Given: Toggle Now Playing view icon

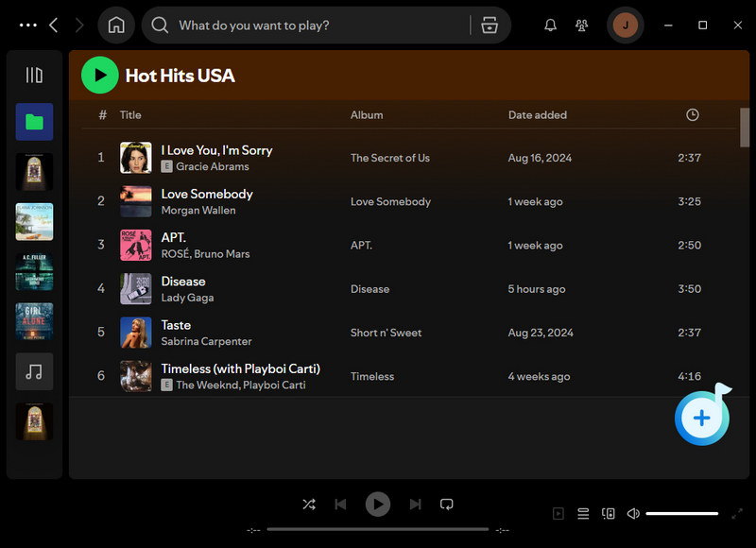Looking at the screenshot, I should click(558, 514).
